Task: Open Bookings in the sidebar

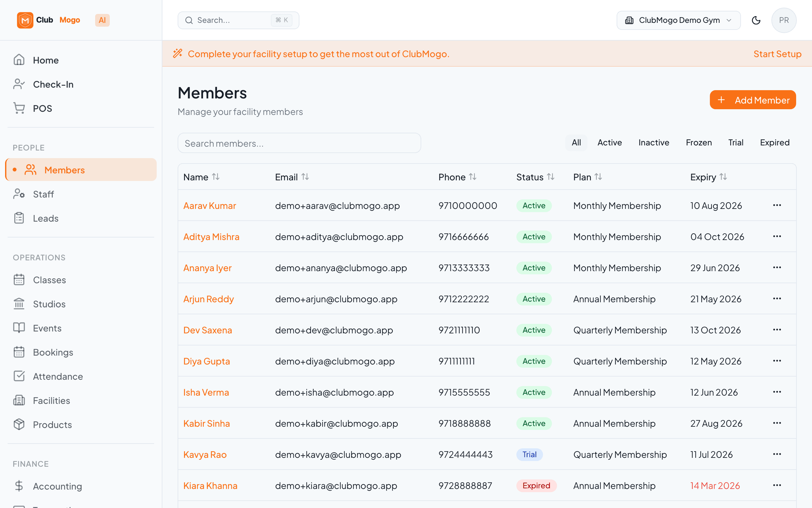Action: pos(81,352)
